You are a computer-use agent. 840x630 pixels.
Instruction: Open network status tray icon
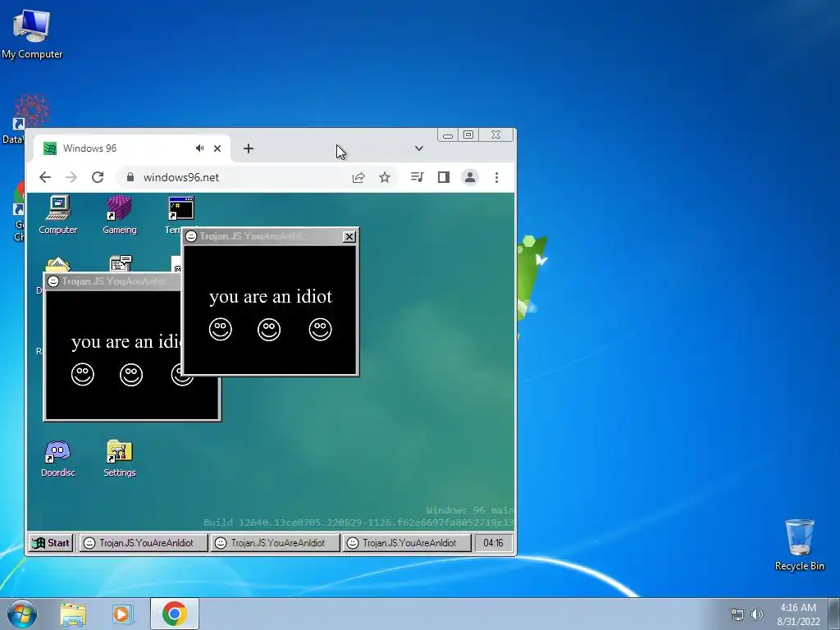click(x=737, y=614)
